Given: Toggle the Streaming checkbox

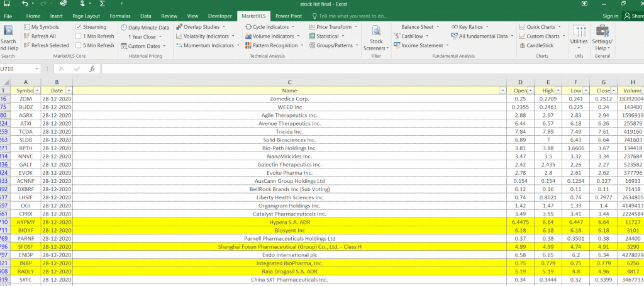Looking at the screenshot, I should pos(79,27).
